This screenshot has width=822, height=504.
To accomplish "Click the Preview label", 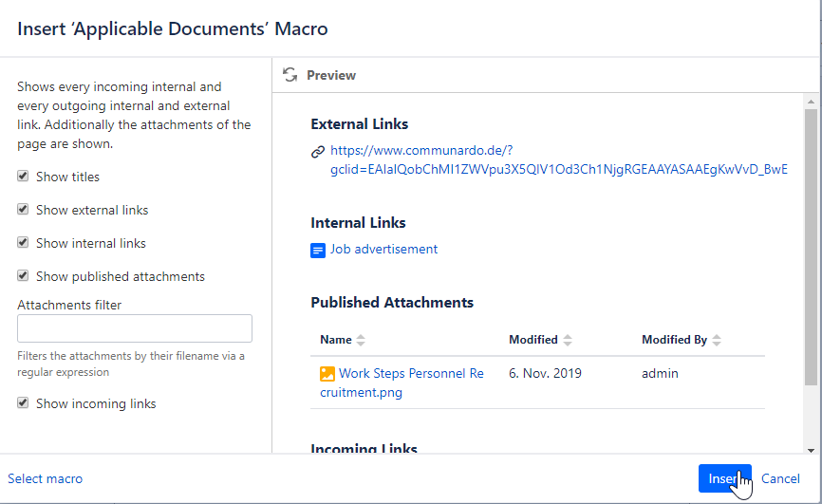I will [x=331, y=76].
